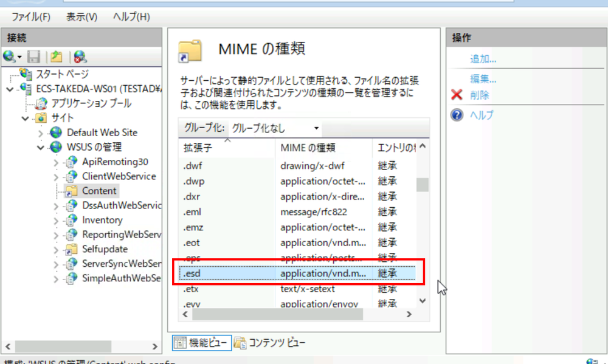Click the Selfupdate folder icon
This screenshot has width=608, height=364.
tap(71, 249)
